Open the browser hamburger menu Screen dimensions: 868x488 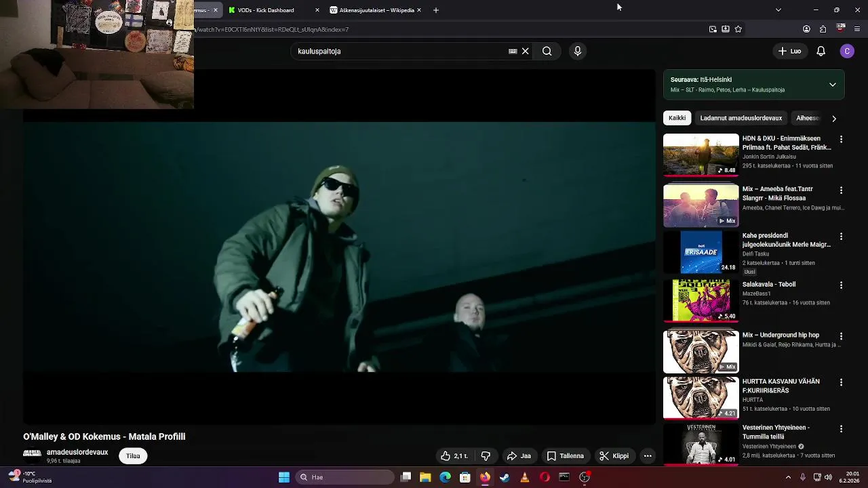click(x=858, y=29)
